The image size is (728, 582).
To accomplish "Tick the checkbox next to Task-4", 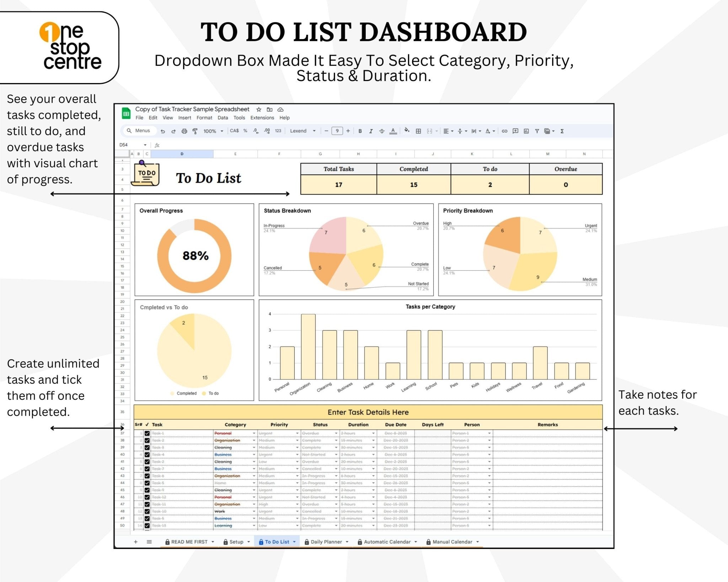I will tap(147, 454).
